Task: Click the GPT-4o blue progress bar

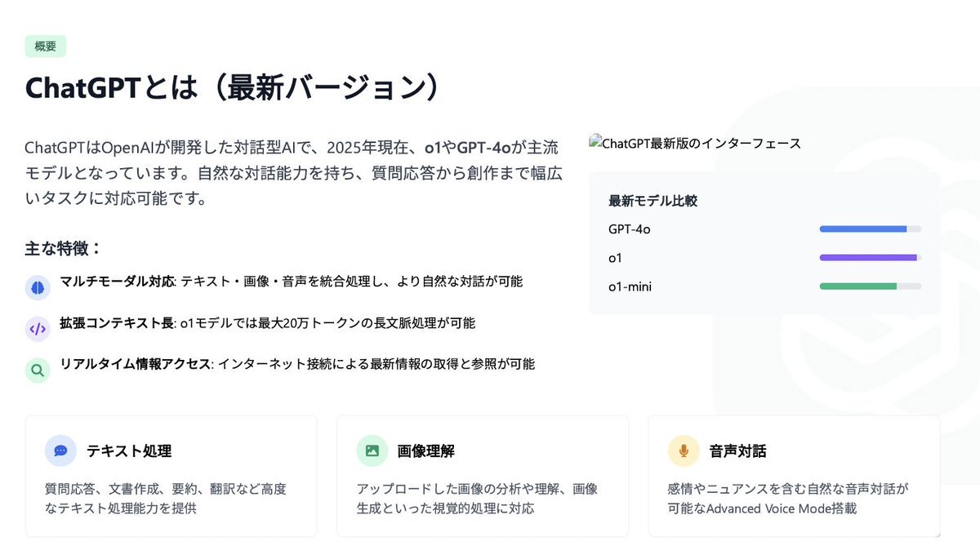Action: click(871, 229)
